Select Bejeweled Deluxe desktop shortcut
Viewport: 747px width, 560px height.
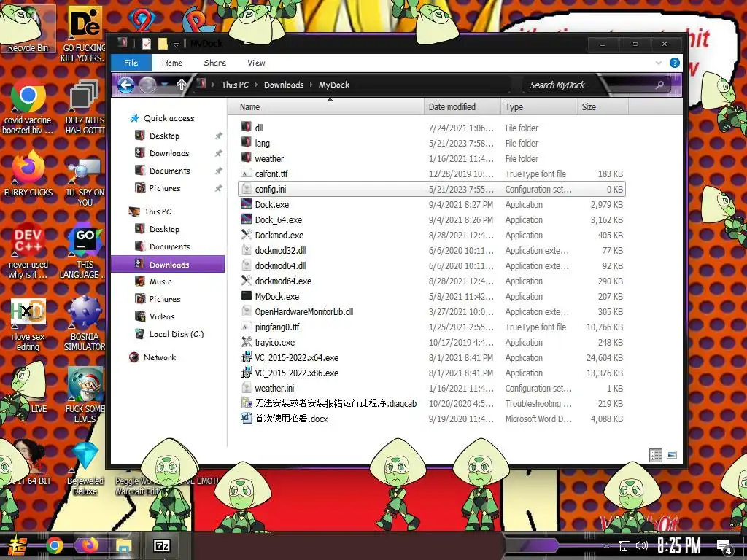pyautogui.click(x=85, y=469)
